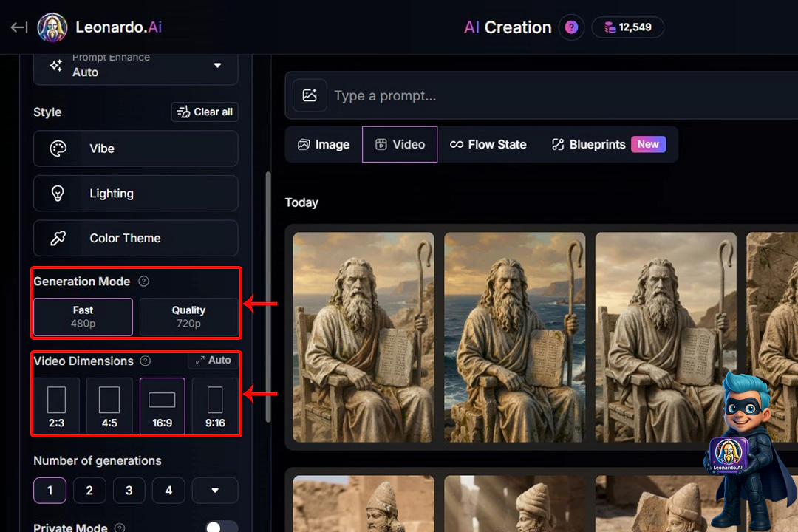
Task: Toggle the Private Mode switch
Action: (221, 527)
